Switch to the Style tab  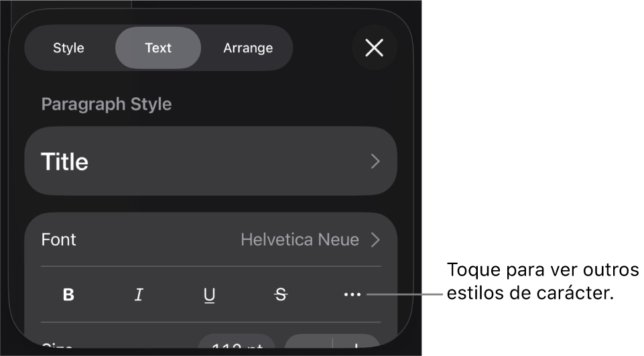[x=68, y=48]
